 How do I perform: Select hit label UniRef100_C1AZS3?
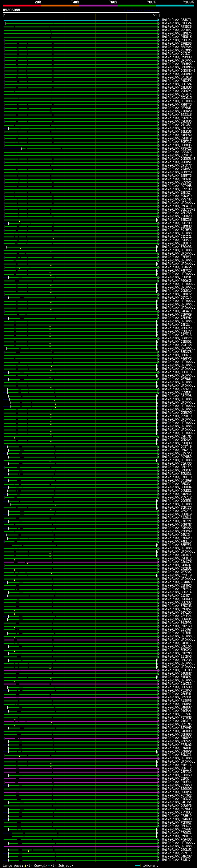(x=176, y=684)
